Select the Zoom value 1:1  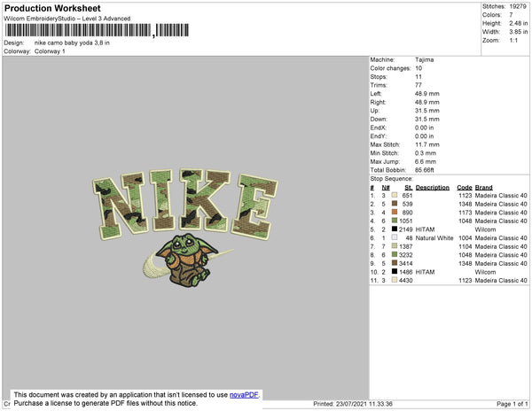point(513,41)
